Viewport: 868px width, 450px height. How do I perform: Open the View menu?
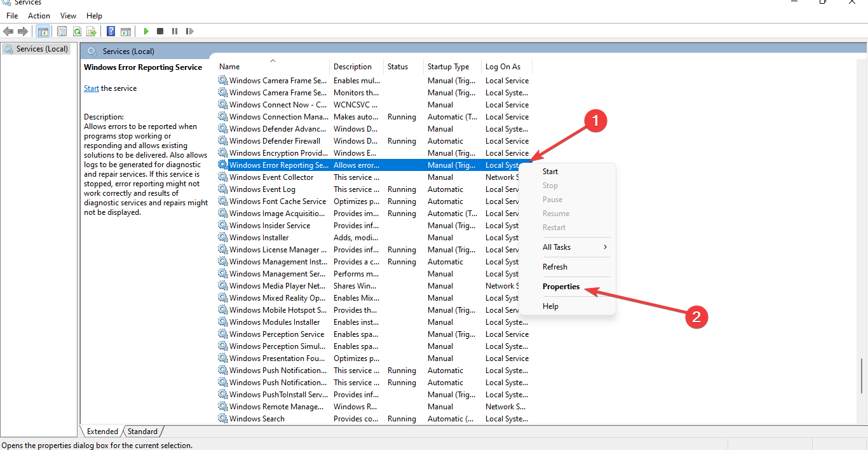[x=68, y=16]
